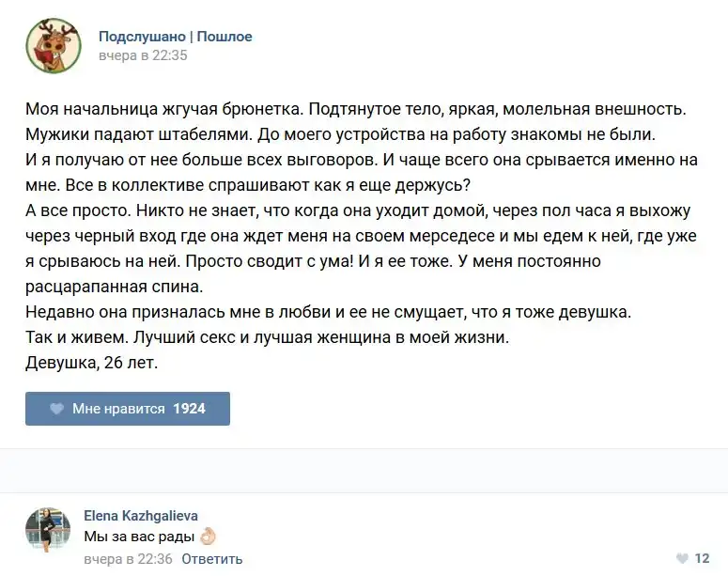Open the post via timestamp вчера в 22:35
This screenshot has height=576, width=728.
143,55
